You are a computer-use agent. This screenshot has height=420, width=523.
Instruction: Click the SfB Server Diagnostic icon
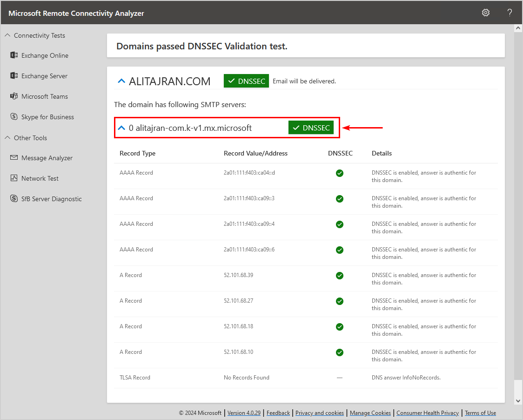coord(13,199)
